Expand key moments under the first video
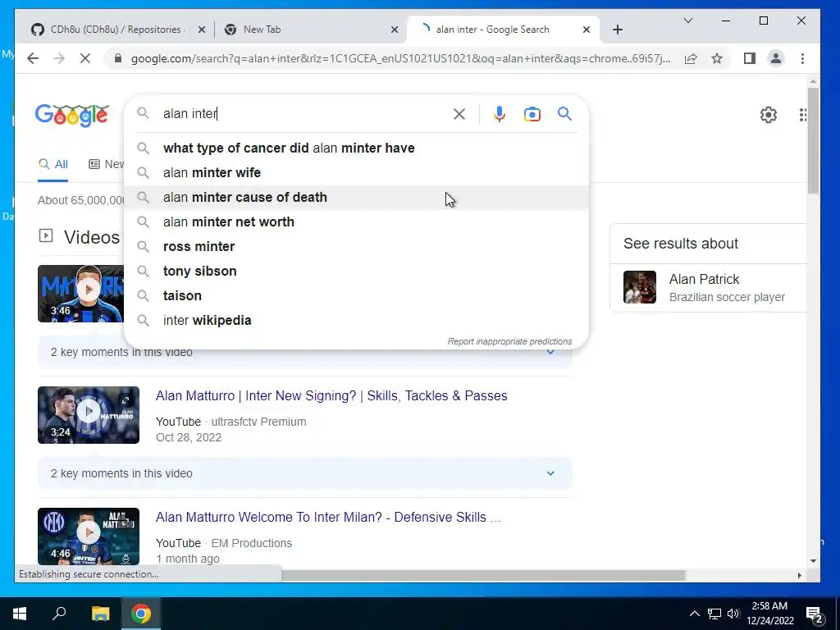840x630 pixels. 550,352
